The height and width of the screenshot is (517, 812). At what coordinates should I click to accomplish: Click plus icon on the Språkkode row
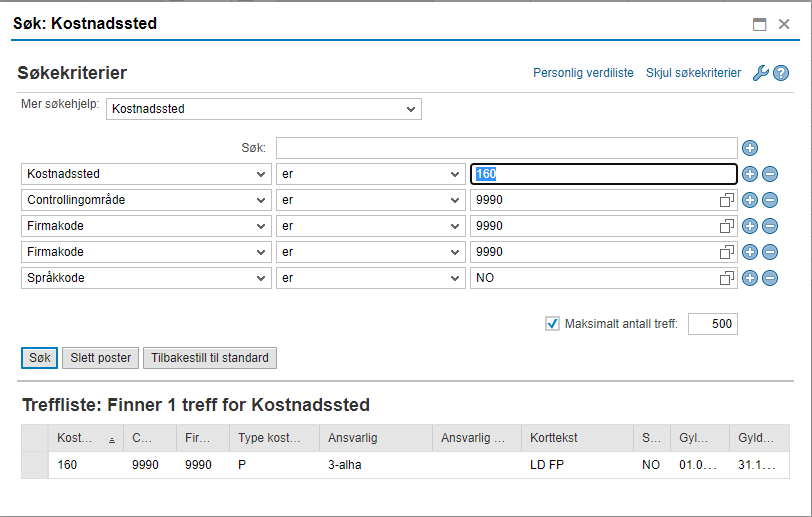click(x=750, y=278)
